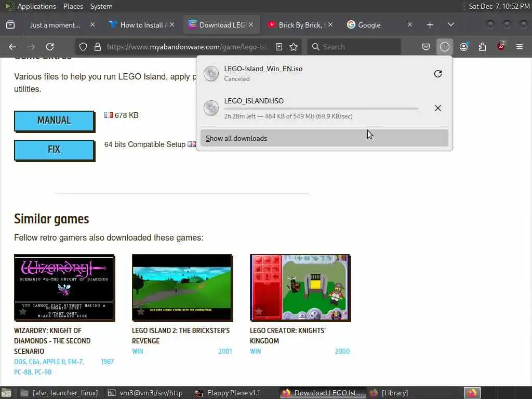Click the show desktop icon in the taskbar
532x399 pixels.
[x=6, y=393]
